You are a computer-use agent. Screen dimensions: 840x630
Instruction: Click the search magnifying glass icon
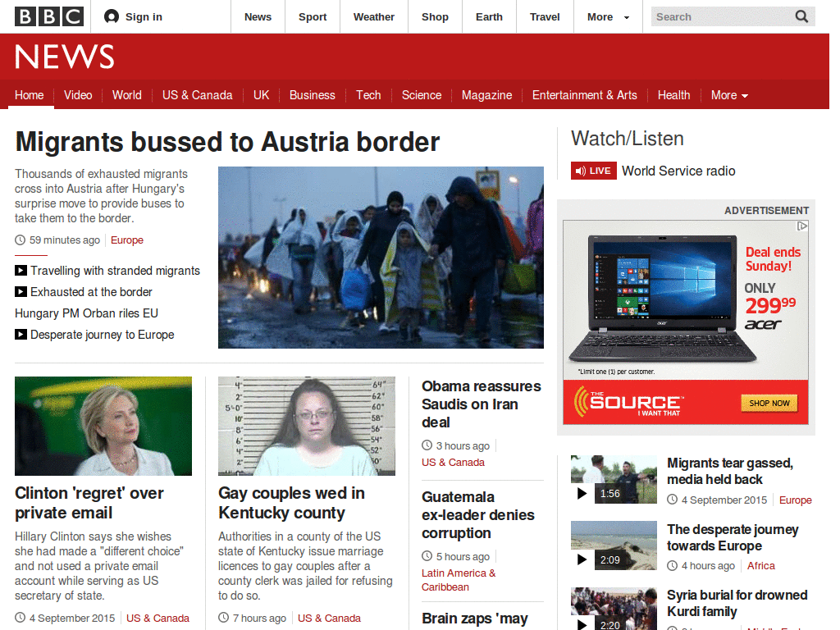(801, 16)
